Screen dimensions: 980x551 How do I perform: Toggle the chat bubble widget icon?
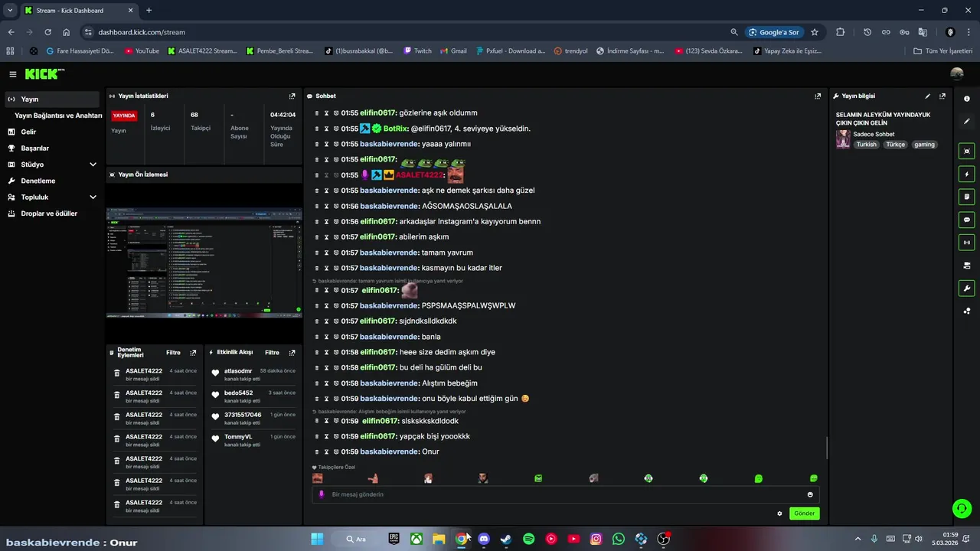point(966,220)
